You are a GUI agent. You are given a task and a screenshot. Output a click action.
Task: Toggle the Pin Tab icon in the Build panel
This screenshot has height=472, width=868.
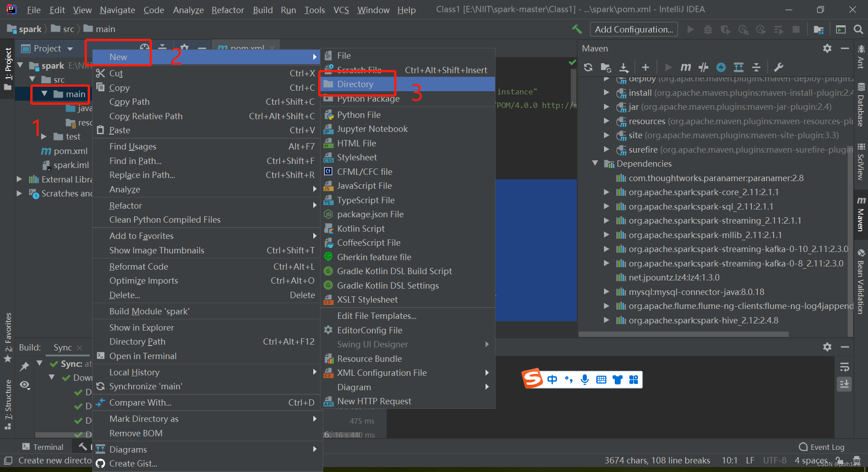coord(24,366)
